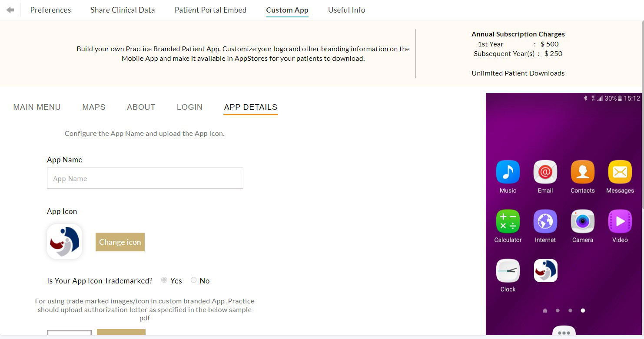Switch to the MAIN MENU tab
Image resolution: width=644 pixels, height=339 pixels.
click(x=37, y=107)
